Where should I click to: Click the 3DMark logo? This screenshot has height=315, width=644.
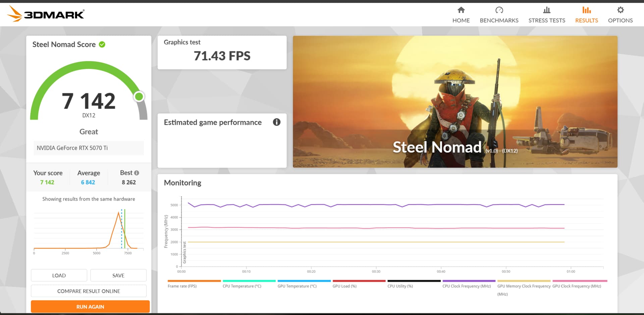click(46, 14)
